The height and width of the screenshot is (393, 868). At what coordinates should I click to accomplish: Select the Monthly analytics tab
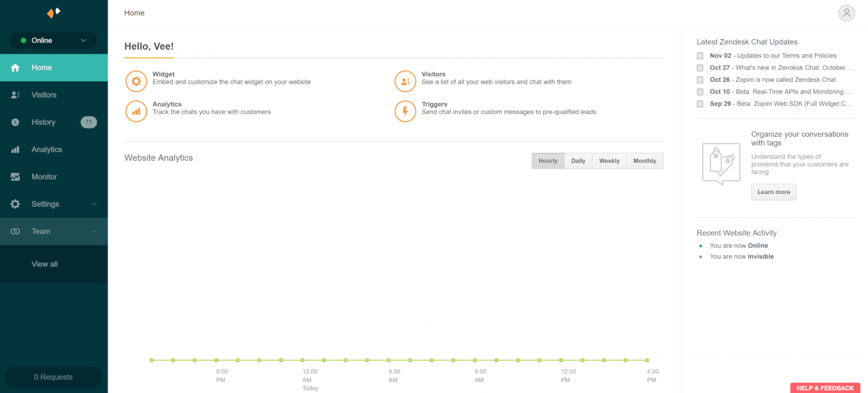[644, 161]
